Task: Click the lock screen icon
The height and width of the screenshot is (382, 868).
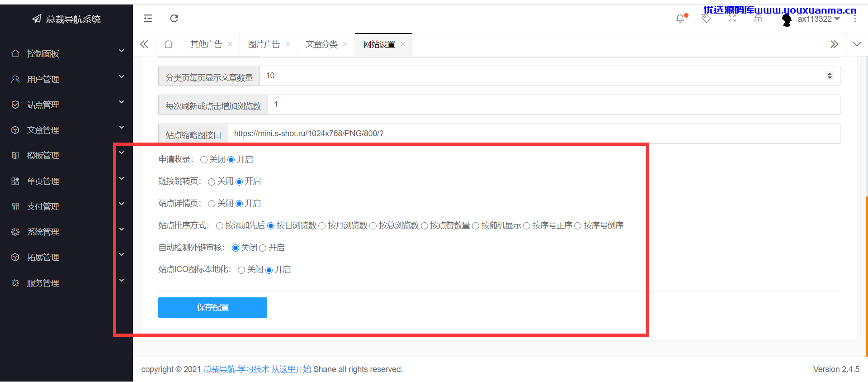Action: tap(758, 19)
